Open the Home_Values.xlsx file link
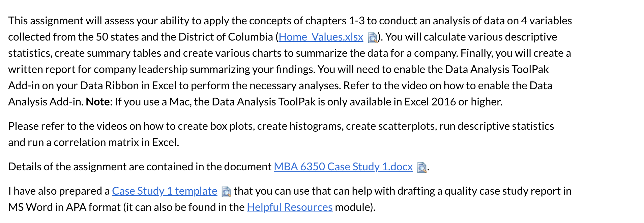The height and width of the screenshot is (223, 644). pos(321,37)
